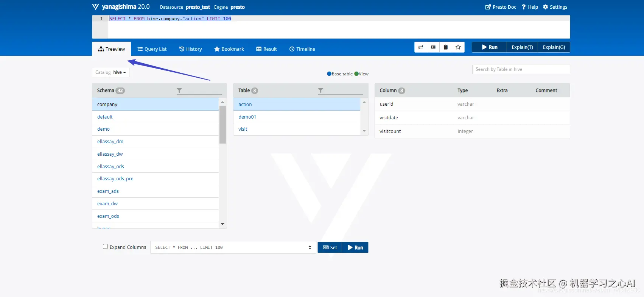Select the action table
The image size is (644, 297).
[297, 104]
